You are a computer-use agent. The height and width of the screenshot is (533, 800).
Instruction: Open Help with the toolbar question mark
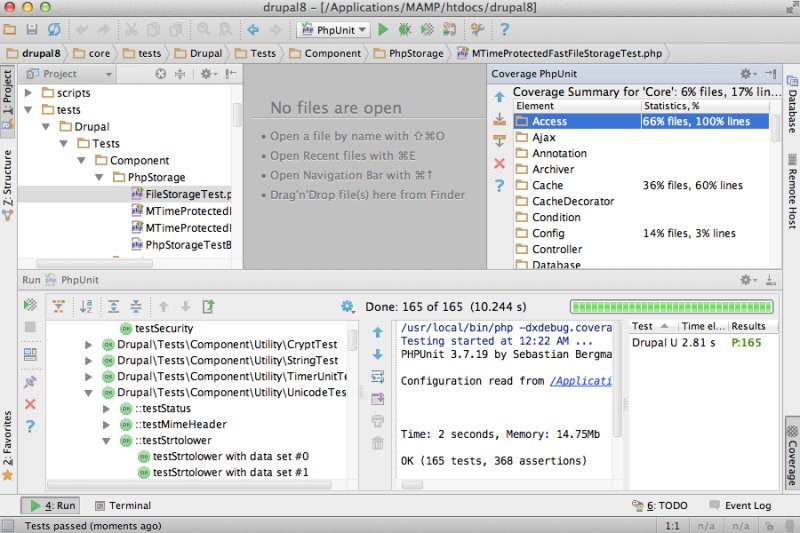point(504,30)
